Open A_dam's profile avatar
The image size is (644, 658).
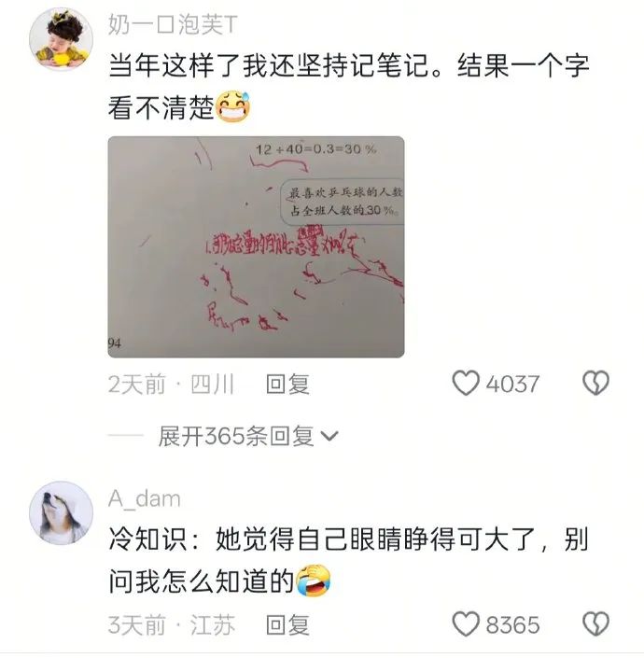61,513
